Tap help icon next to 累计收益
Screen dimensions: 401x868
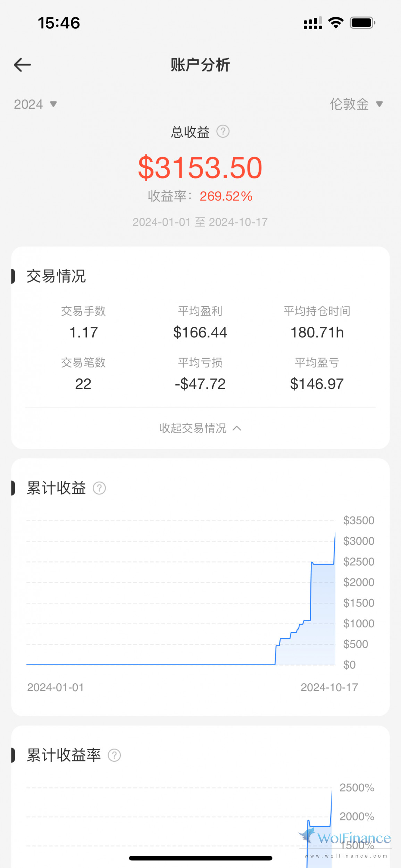[x=99, y=488]
